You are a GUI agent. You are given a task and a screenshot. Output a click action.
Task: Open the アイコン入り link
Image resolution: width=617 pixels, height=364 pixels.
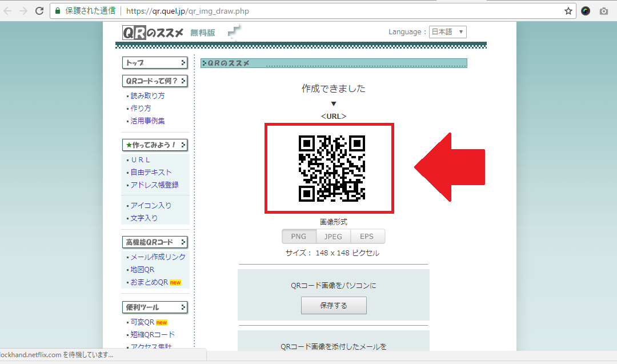(151, 206)
